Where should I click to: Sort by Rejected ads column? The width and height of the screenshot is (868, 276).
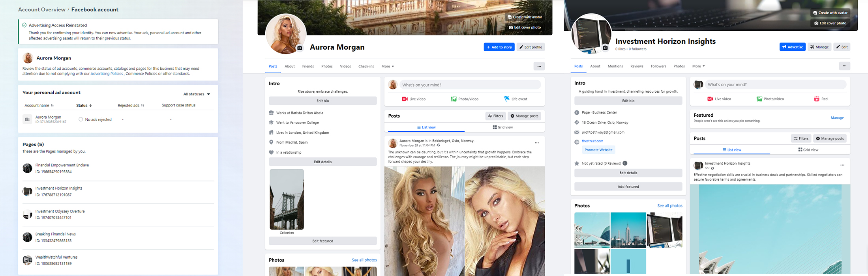click(131, 105)
